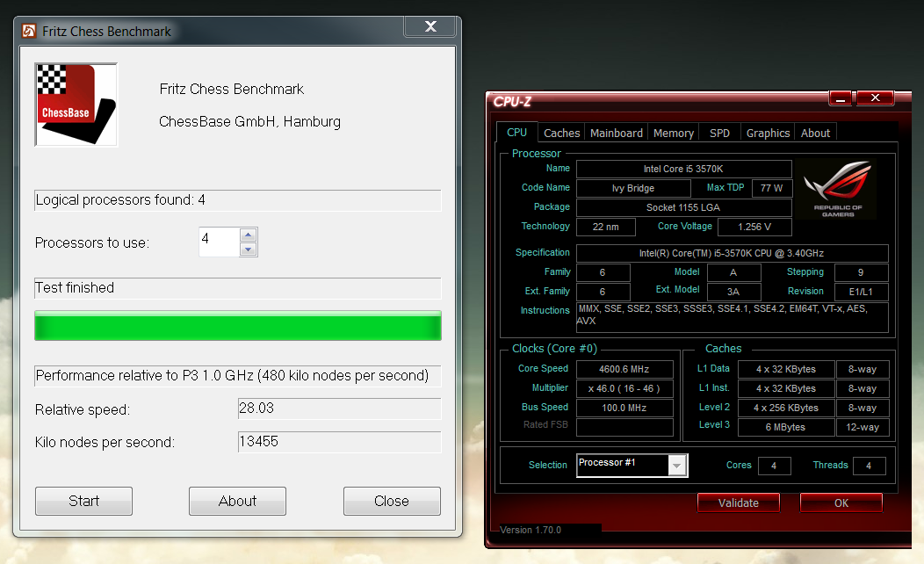Click the Cores count field showing 4

tap(775, 466)
